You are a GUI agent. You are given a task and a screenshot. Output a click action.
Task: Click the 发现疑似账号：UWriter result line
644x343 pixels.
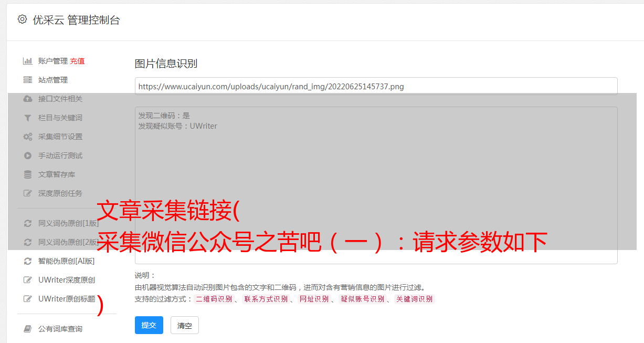[x=178, y=126]
